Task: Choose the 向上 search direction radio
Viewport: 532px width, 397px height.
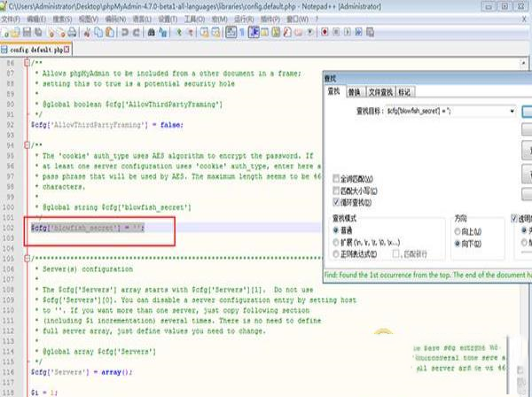Action: coord(459,230)
